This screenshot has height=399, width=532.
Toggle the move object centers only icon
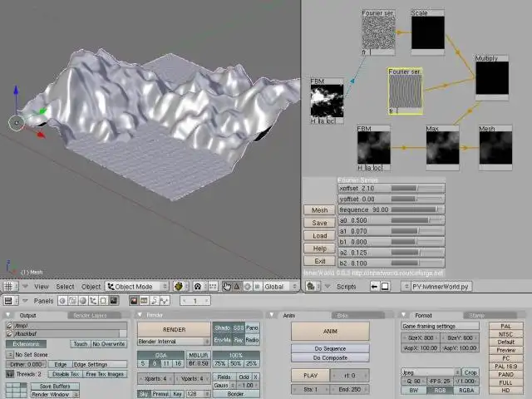(213, 286)
